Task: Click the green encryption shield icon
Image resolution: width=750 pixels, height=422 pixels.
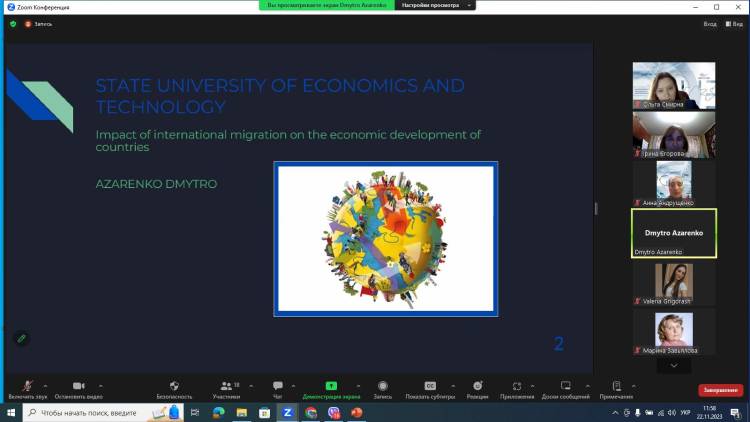Action: (x=13, y=23)
